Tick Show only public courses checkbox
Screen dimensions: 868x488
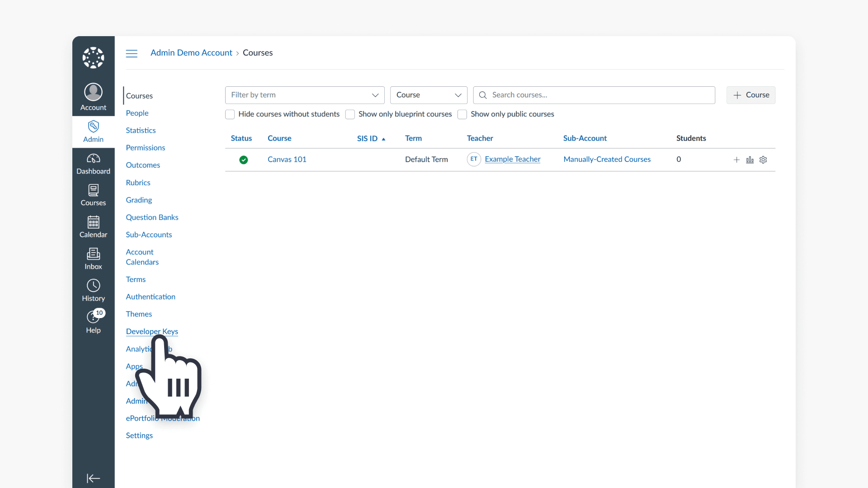point(462,114)
